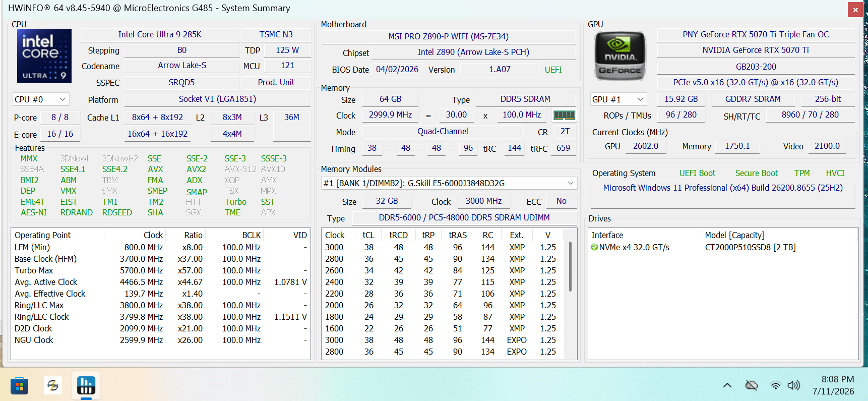Click the crossed-out cloud tray icon
Image resolution: width=868 pixels, height=401 pixels.
point(752,385)
